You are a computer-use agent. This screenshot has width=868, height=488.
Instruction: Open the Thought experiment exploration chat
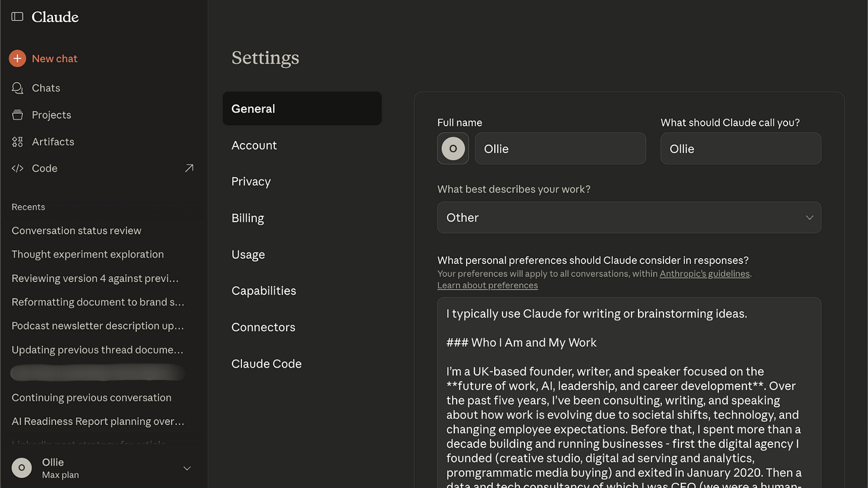point(88,254)
